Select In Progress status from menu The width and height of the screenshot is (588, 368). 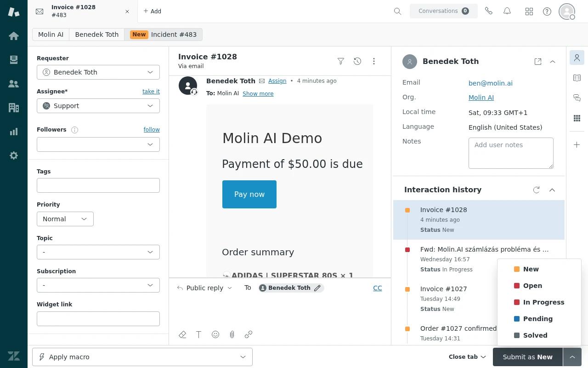539,302
